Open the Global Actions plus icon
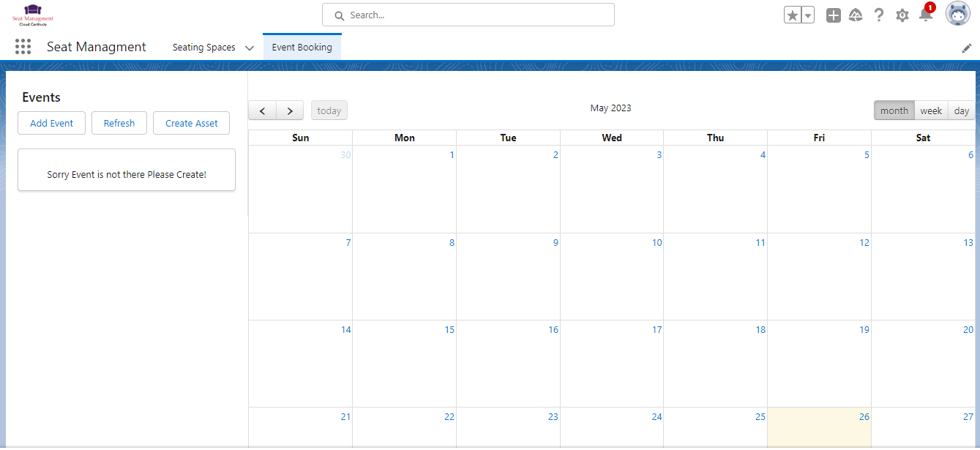 [x=833, y=15]
